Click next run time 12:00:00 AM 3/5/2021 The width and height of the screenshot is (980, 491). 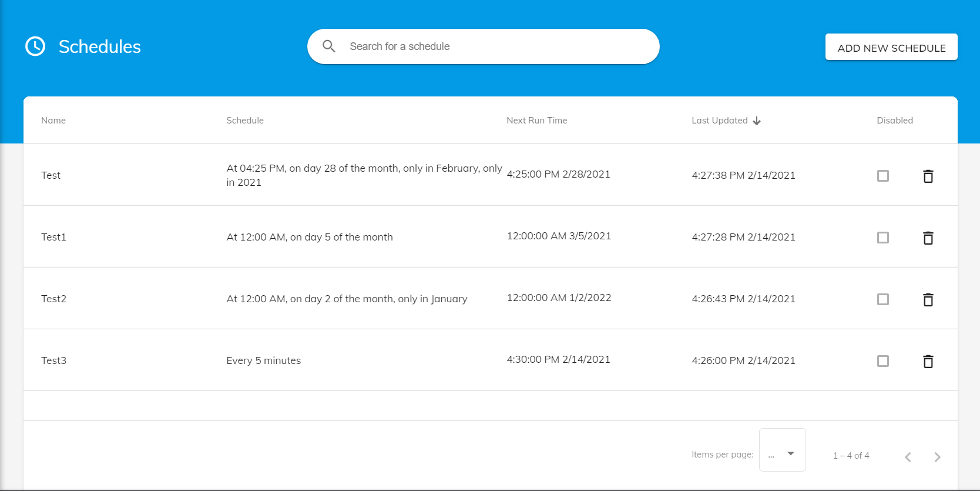(559, 236)
